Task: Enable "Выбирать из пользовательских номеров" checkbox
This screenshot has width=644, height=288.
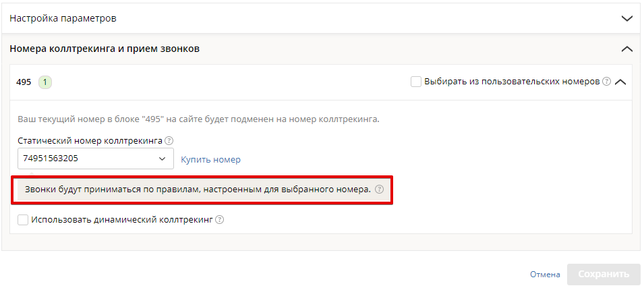Action: tap(416, 82)
